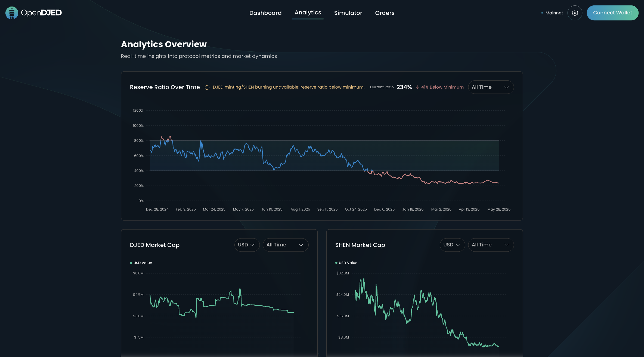Toggle USD Value legend in SHEN Market Cap
644x357 pixels.
click(x=346, y=263)
